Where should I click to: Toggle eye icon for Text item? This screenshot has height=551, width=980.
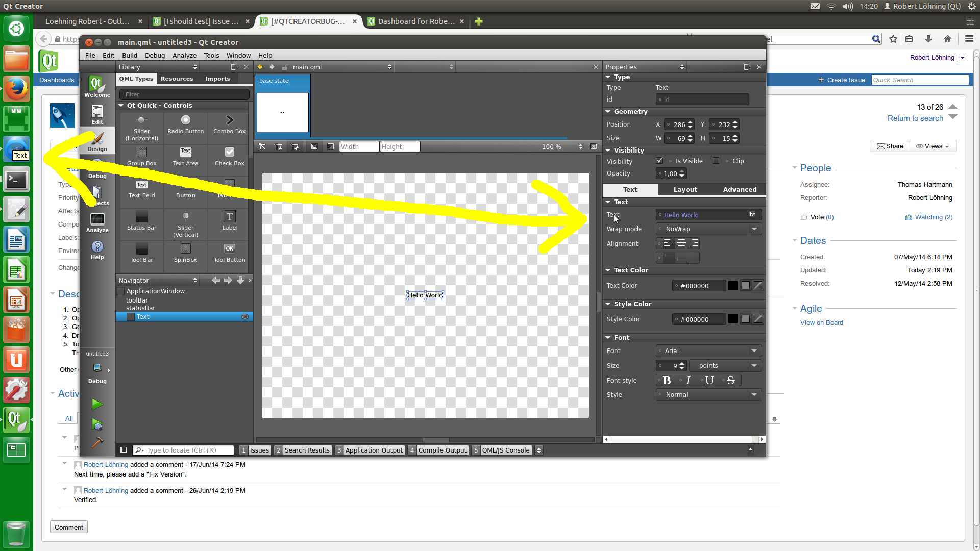click(245, 317)
